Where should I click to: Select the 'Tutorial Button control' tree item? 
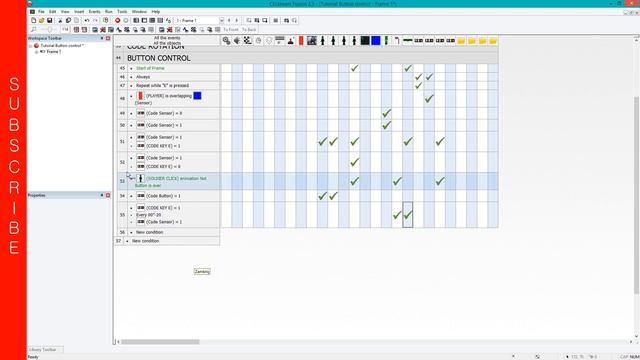point(62,46)
